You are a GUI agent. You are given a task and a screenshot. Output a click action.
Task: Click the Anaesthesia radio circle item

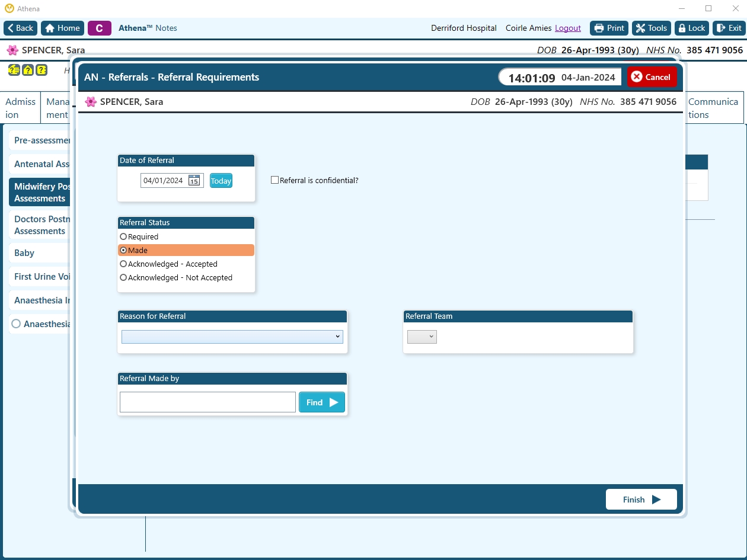pyautogui.click(x=40, y=324)
